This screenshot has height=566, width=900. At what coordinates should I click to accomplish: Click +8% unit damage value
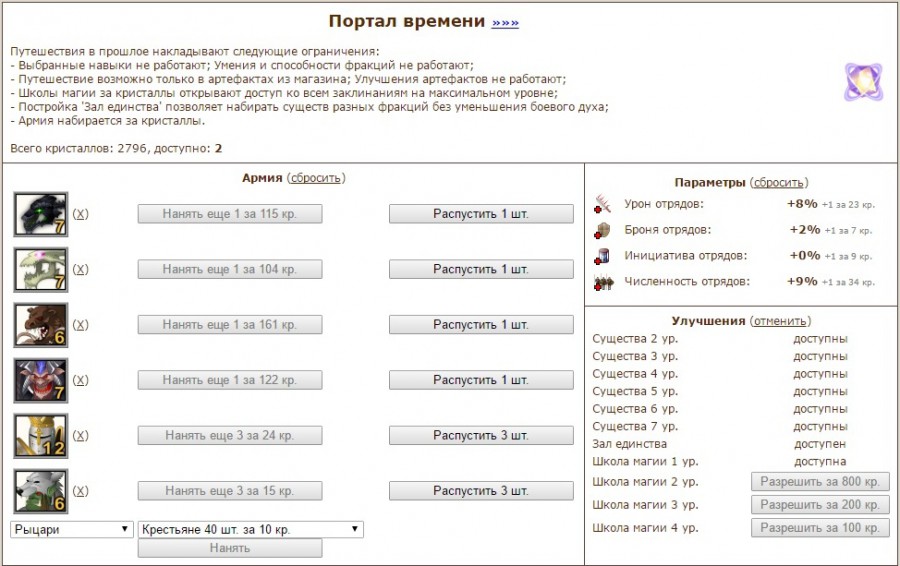click(802, 204)
